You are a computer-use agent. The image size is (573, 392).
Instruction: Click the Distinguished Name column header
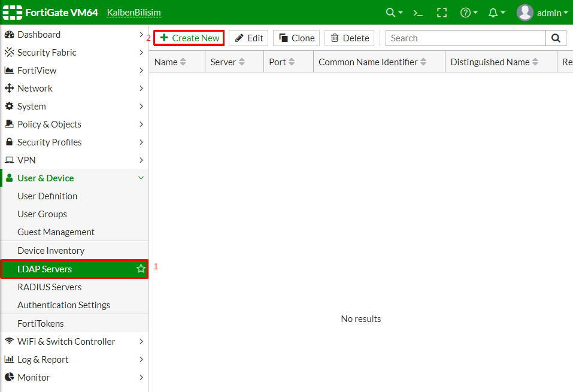click(501, 62)
